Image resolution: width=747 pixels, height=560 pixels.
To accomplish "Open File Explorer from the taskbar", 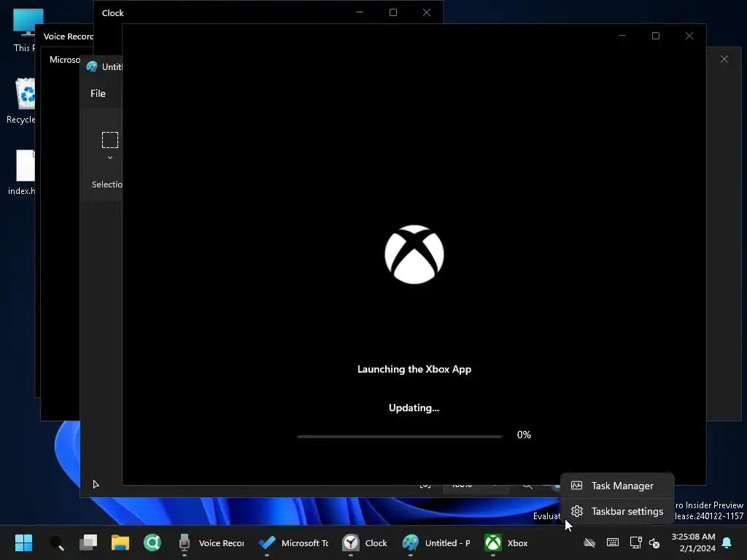I will coord(120,542).
